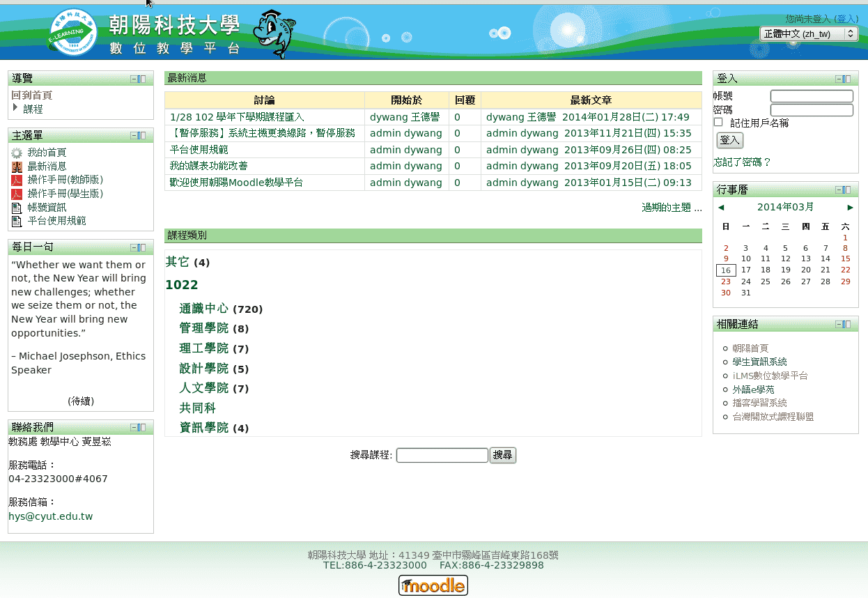Hide the 行事曆 block via its minus icon
Screen dimensions: 868x602
coord(839,190)
